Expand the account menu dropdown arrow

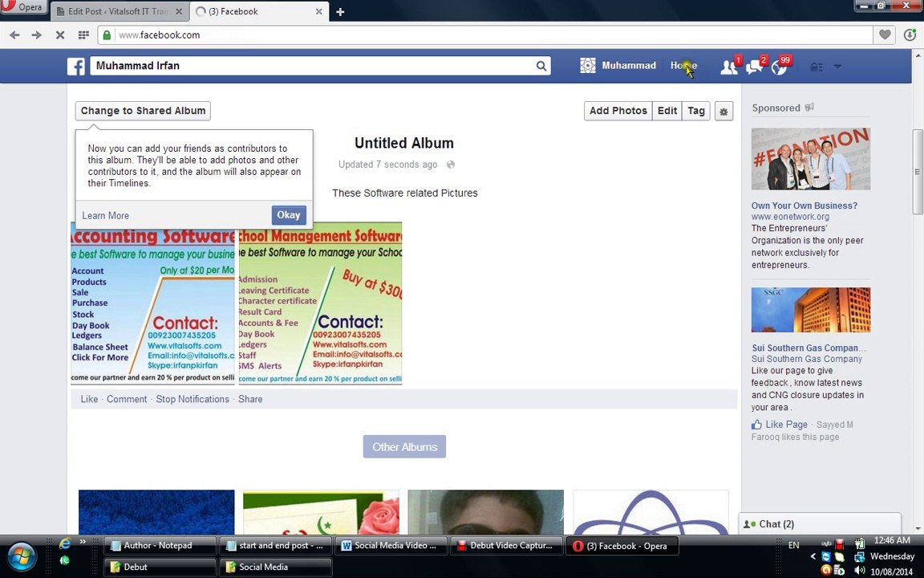point(837,67)
